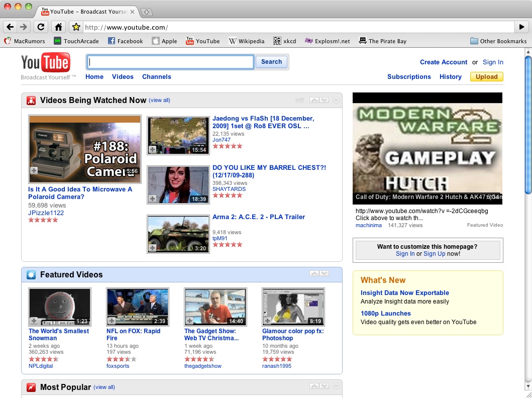Open the browser home page icon

coord(58,27)
